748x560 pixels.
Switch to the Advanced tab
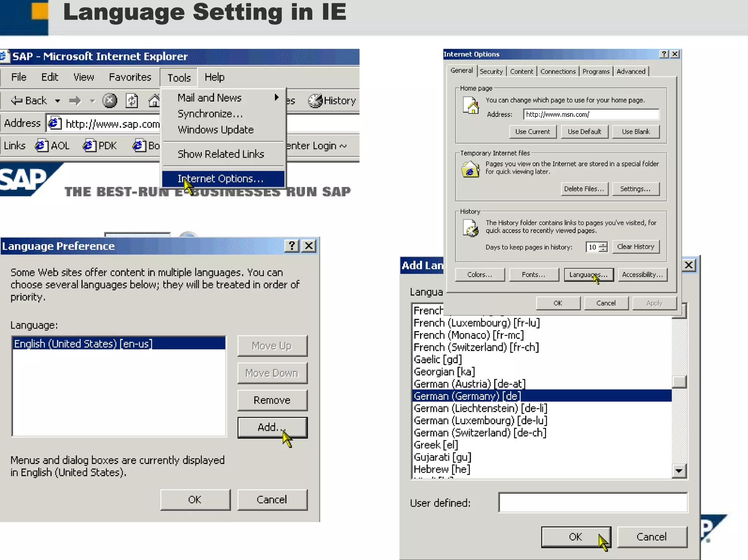pos(631,72)
